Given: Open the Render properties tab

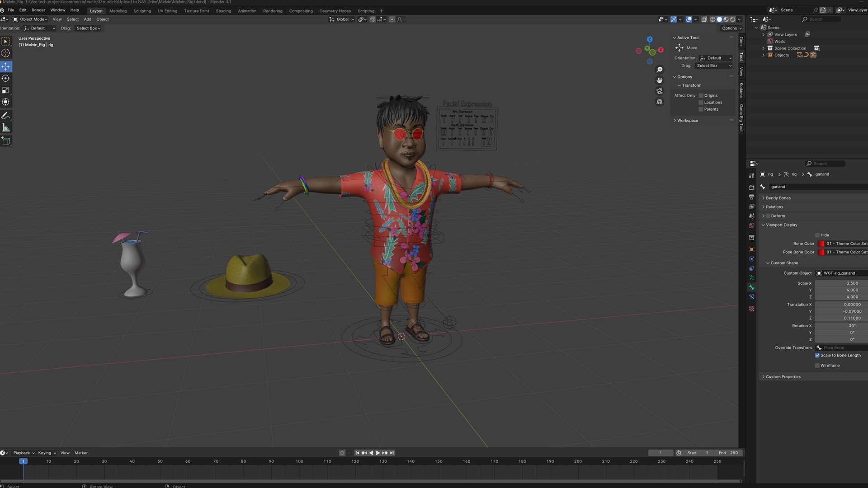Looking at the screenshot, I should (751, 187).
